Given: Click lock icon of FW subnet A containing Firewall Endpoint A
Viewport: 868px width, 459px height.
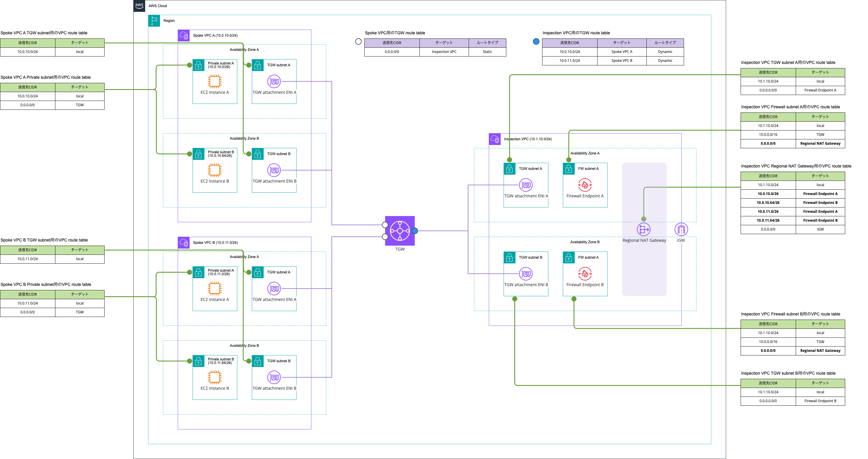Looking at the screenshot, I should [x=569, y=169].
